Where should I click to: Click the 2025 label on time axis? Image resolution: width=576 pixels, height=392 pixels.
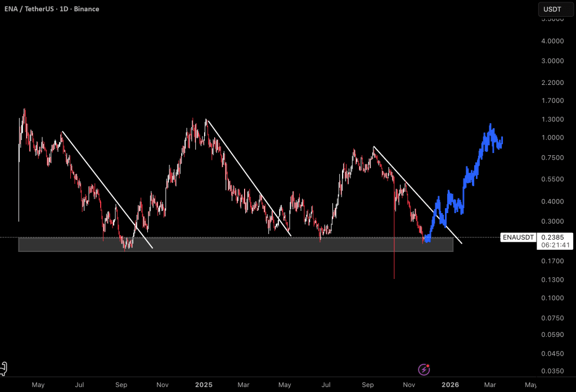(204, 385)
